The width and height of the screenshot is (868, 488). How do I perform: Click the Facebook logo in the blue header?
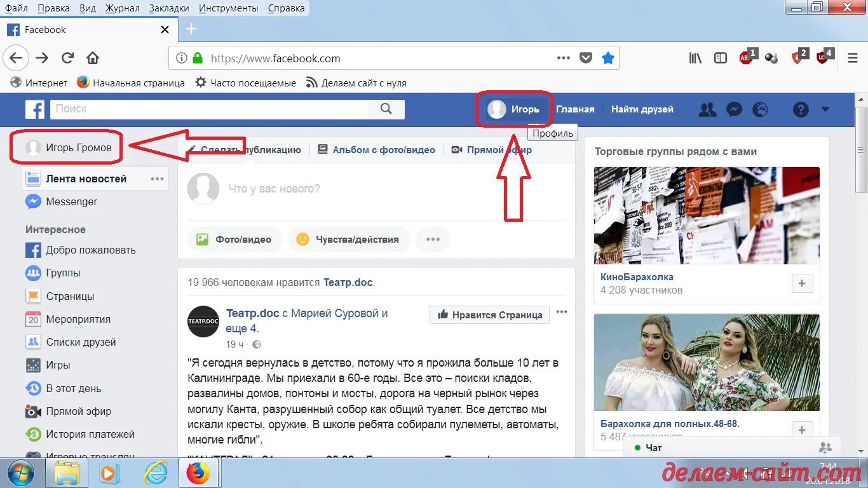pos(35,109)
